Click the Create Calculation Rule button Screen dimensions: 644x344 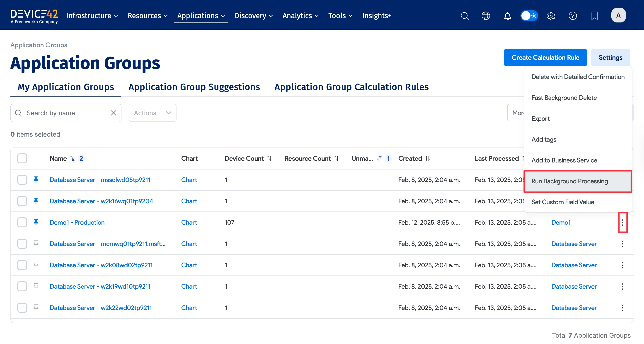click(x=545, y=57)
